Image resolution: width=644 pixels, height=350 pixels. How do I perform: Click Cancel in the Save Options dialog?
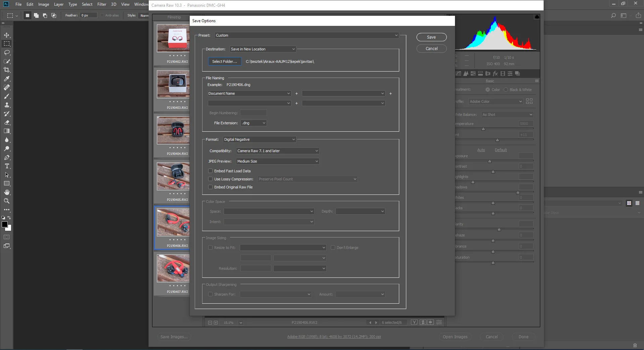431,49
